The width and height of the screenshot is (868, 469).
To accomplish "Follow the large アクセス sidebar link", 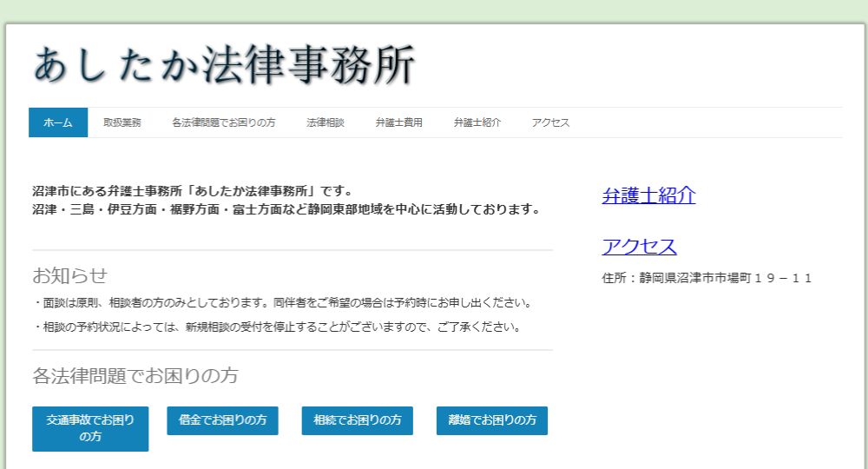I will [639, 247].
